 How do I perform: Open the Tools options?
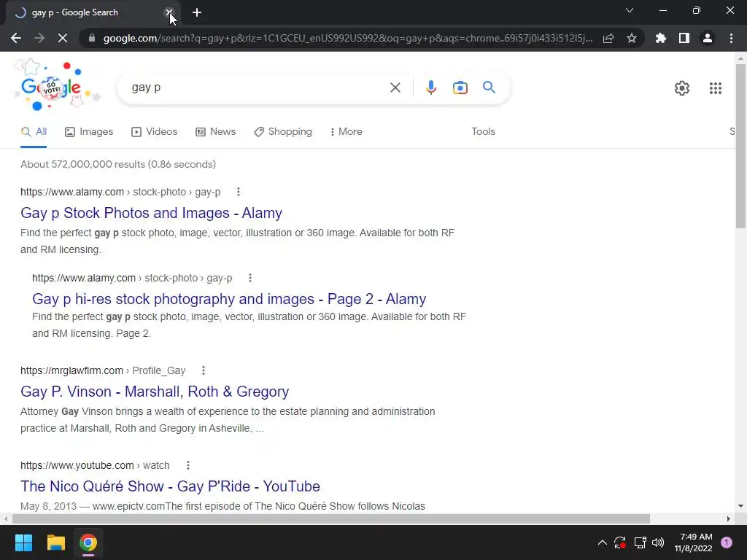pos(483,132)
